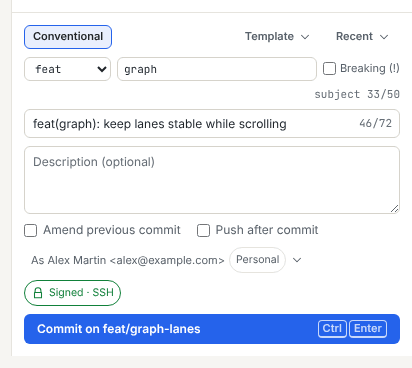The width and height of the screenshot is (412, 368).
Task: Click Commit on feat/graph-lanes button
Action: coord(212,329)
